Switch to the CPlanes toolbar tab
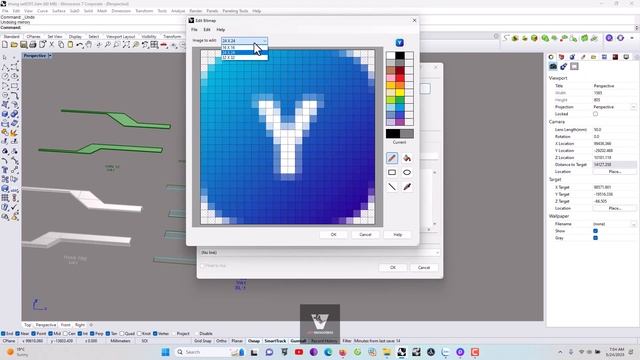The width and height of the screenshot is (640, 360). 33,37
